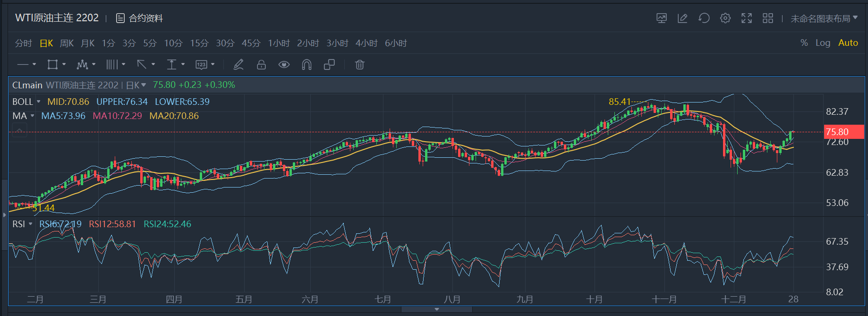The image size is (868, 316).
Task: Expand the 未命名图表布局 layout dropdown
Action: pyautogui.click(x=824, y=18)
